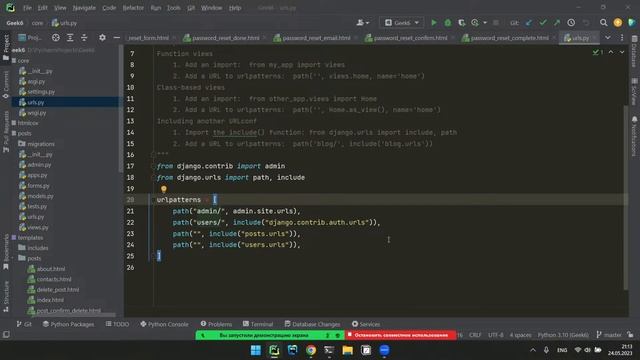
Task: Click the red stop screen sharing button
Action: tap(401, 335)
